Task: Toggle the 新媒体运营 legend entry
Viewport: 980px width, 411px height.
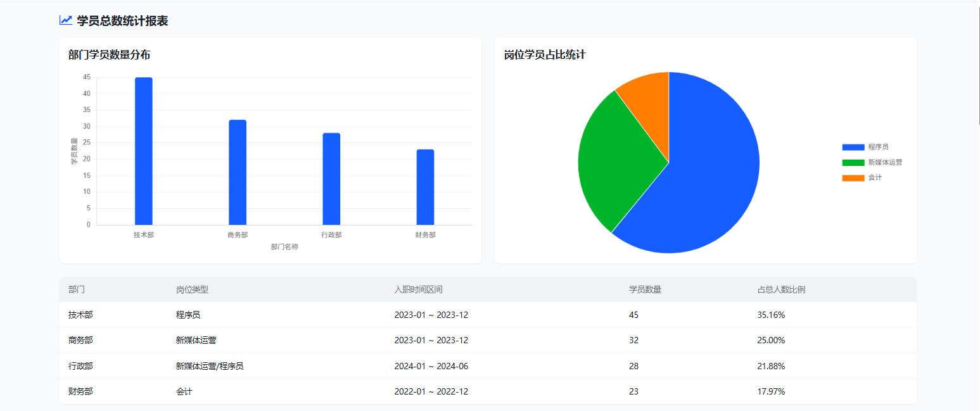Action: pyautogui.click(x=884, y=162)
